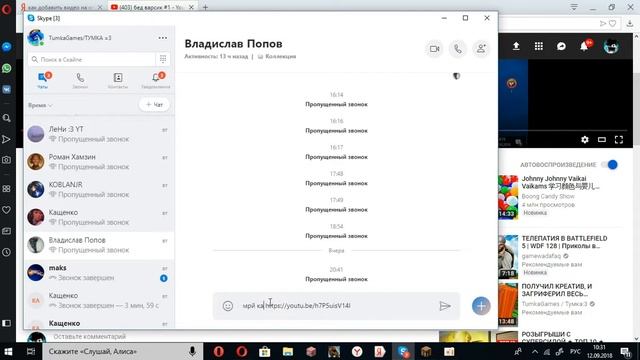Open the Роман Хамзин conversation
This screenshot has height=360, width=640.
click(99, 162)
